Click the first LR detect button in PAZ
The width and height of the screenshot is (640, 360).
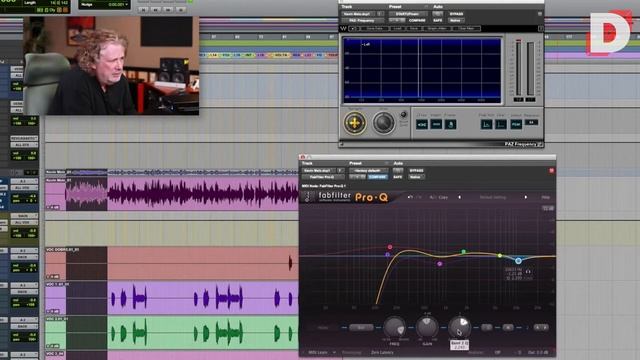pyautogui.click(x=422, y=124)
